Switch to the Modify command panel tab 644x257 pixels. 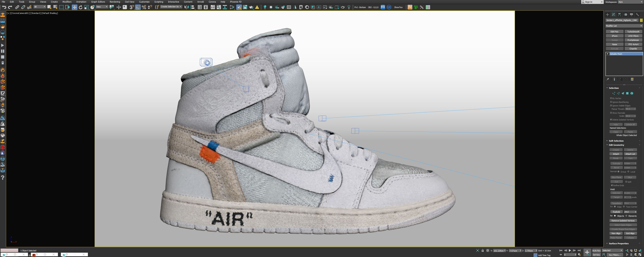tap(613, 14)
